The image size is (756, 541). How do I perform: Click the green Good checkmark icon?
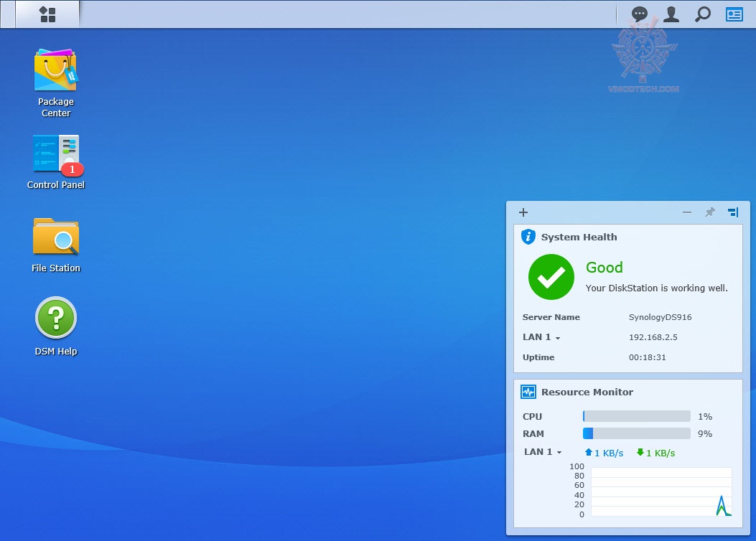click(551, 277)
